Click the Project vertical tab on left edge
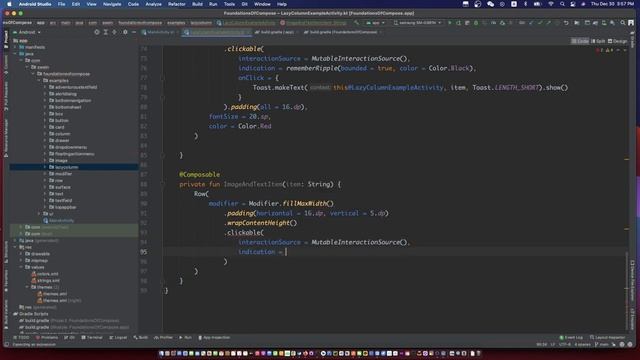 click(6, 39)
